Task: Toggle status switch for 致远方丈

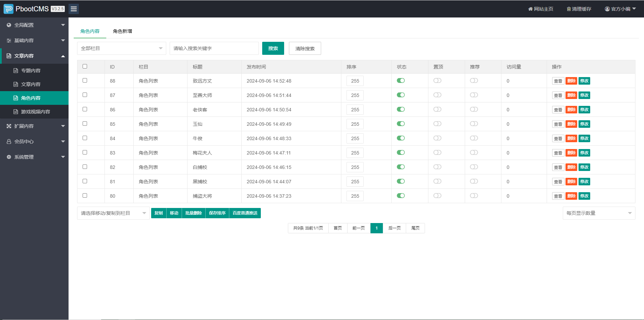Action: [x=401, y=81]
